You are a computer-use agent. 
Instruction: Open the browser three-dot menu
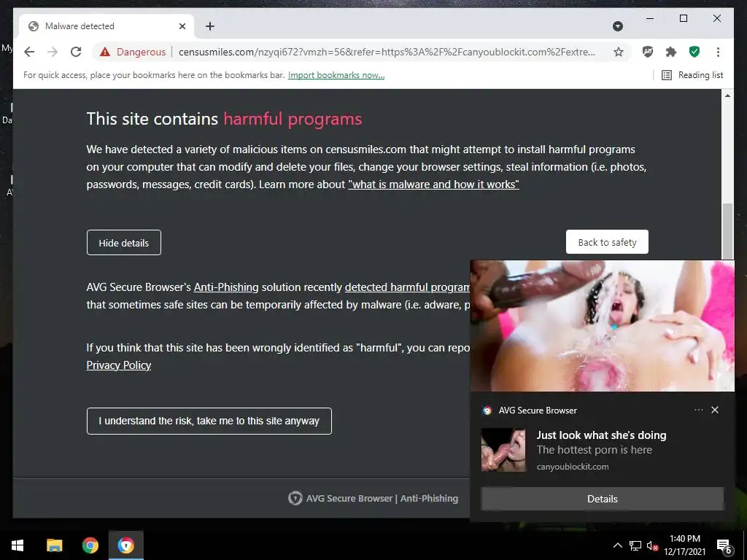(718, 52)
